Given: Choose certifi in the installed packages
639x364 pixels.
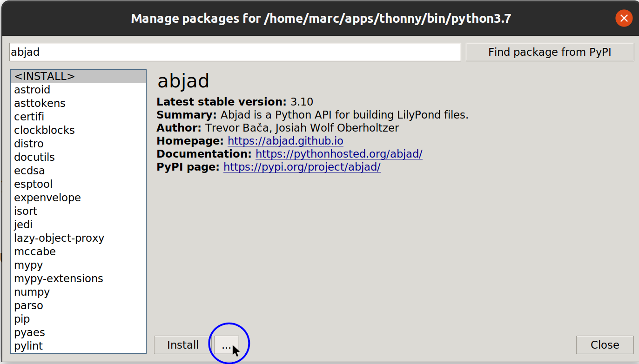Looking at the screenshot, I should [x=29, y=117].
